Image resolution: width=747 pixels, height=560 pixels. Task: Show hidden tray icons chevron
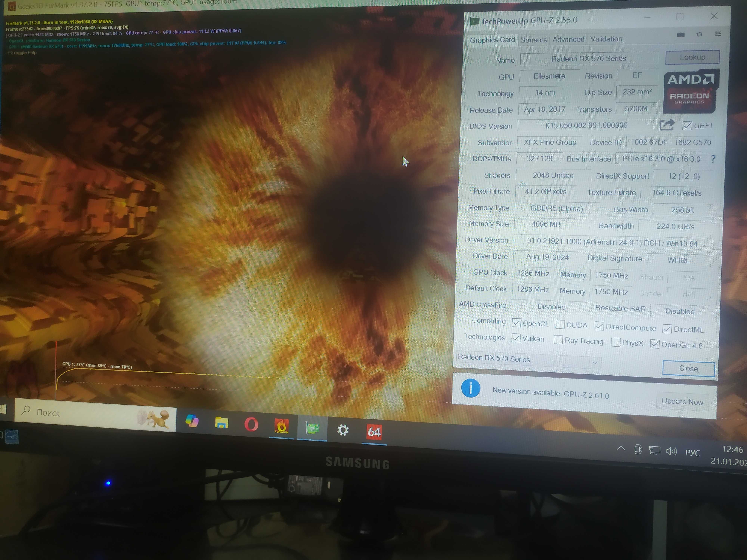pyautogui.click(x=621, y=449)
